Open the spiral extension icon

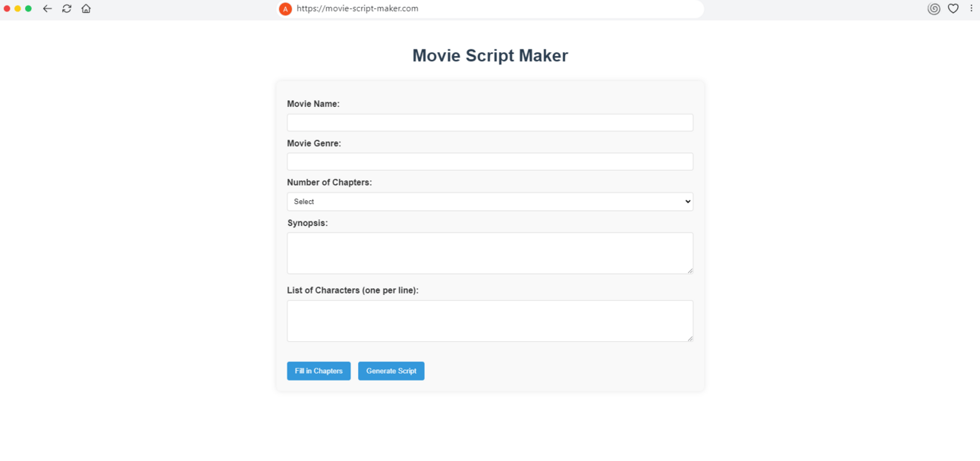(934, 8)
